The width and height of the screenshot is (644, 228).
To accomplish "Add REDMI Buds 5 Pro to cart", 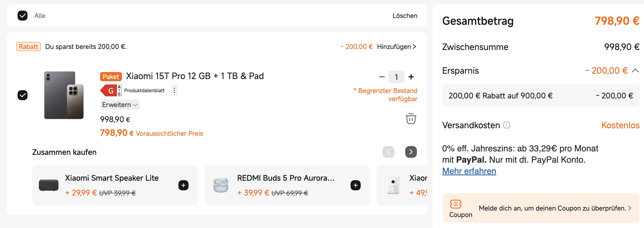I will coord(355,185).
